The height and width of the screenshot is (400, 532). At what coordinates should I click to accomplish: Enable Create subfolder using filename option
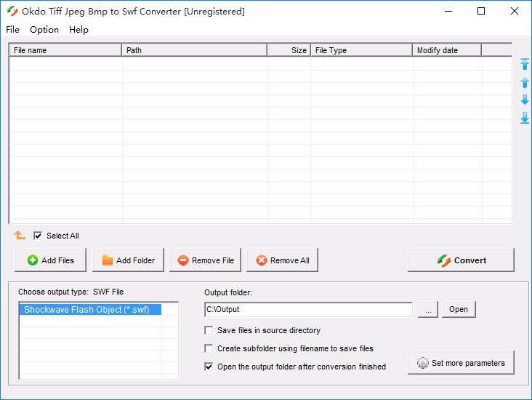tap(209, 348)
